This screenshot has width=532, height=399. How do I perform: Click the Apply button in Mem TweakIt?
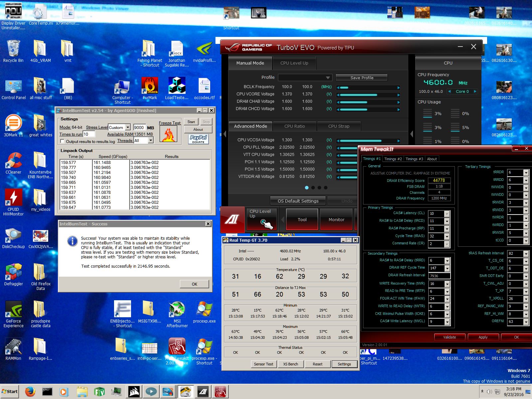(x=483, y=337)
